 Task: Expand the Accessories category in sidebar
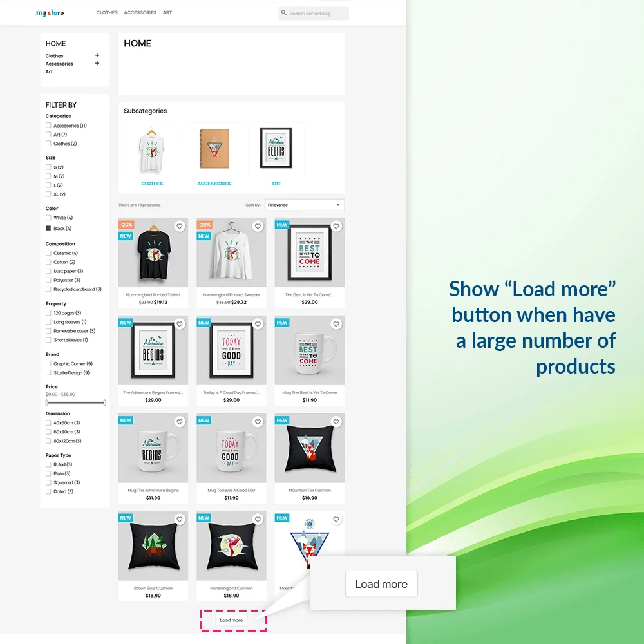click(97, 64)
